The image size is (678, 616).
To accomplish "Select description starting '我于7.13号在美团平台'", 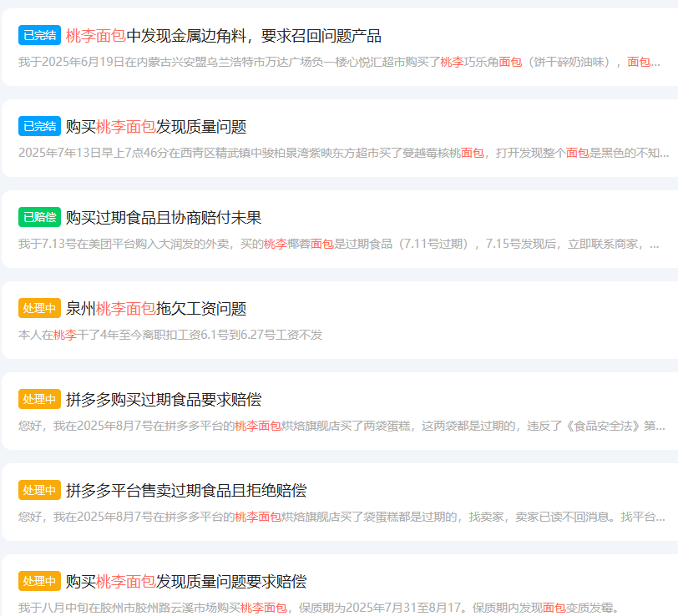I will (338, 245).
